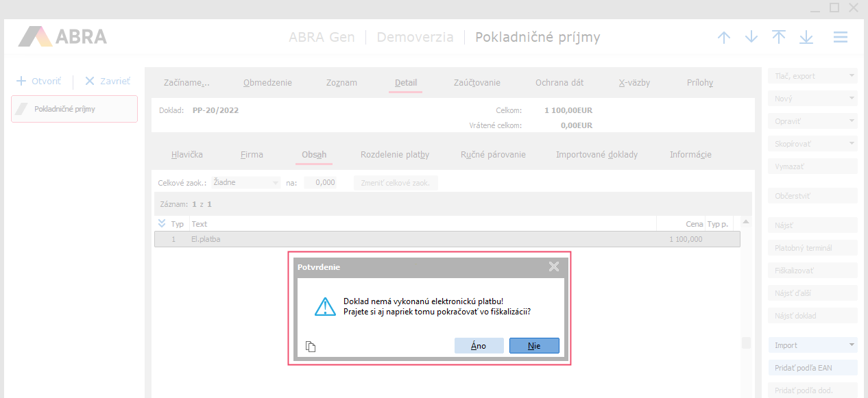
Task: Open the Rozdelenie platby subtab
Action: [394, 155]
